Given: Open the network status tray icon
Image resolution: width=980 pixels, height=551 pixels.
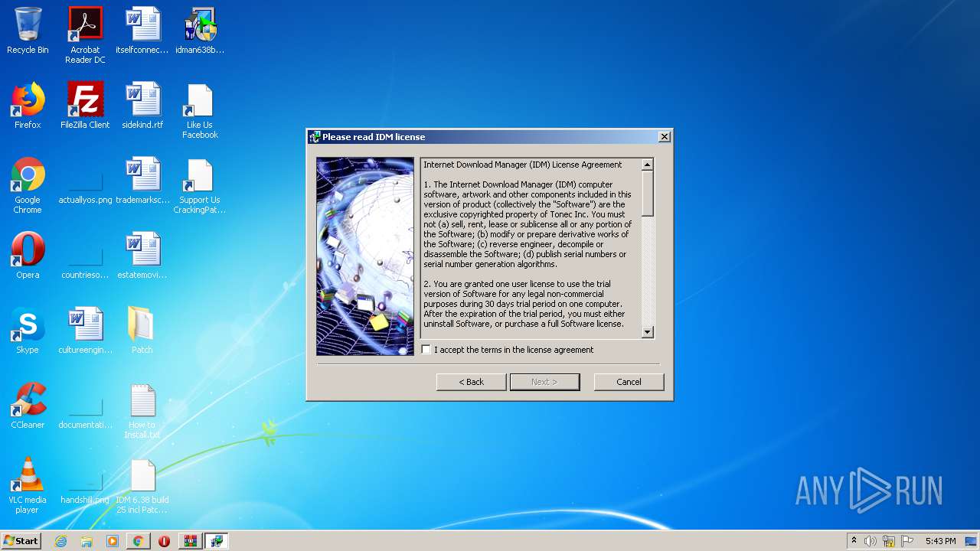Looking at the screenshot, I should click(x=889, y=541).
